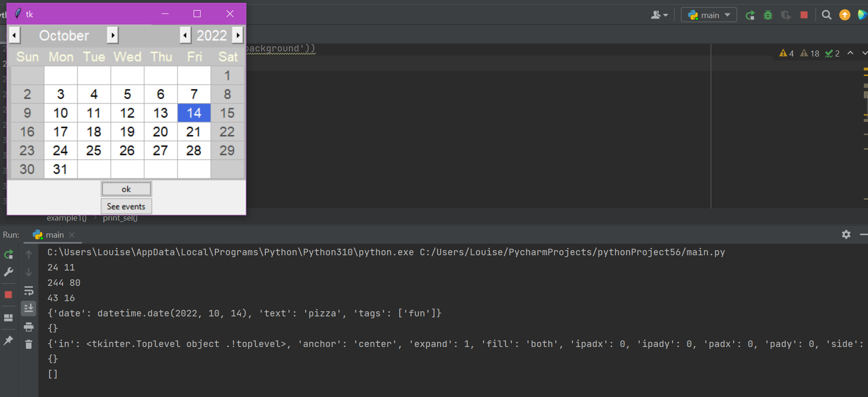868x397 pixels.
Task: Start debugging with the bug icon
Action: [768, 15]
